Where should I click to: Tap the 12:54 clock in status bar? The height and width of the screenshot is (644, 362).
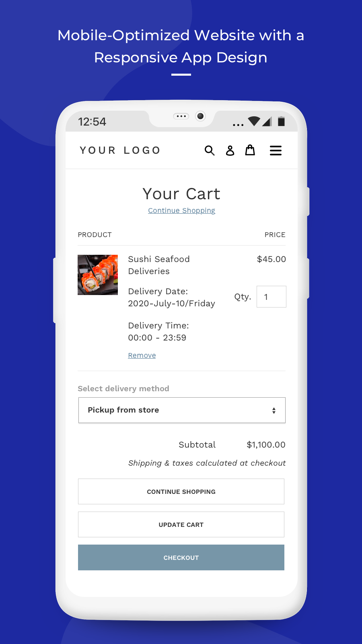click(92, 122)
